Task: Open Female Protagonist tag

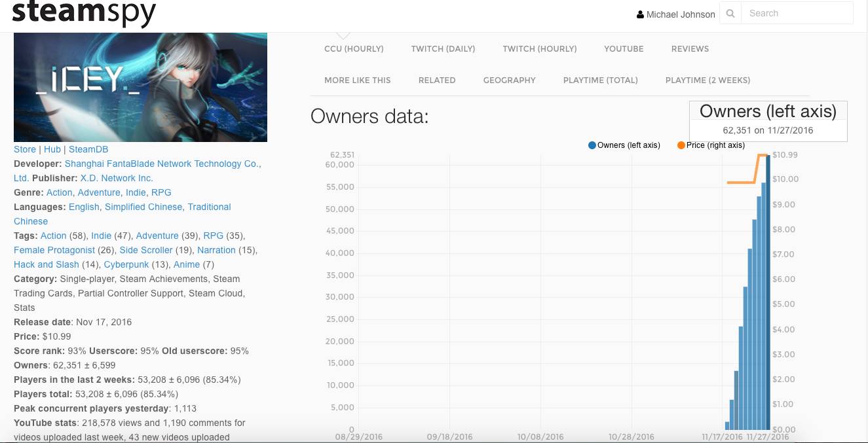Action: 54,250
